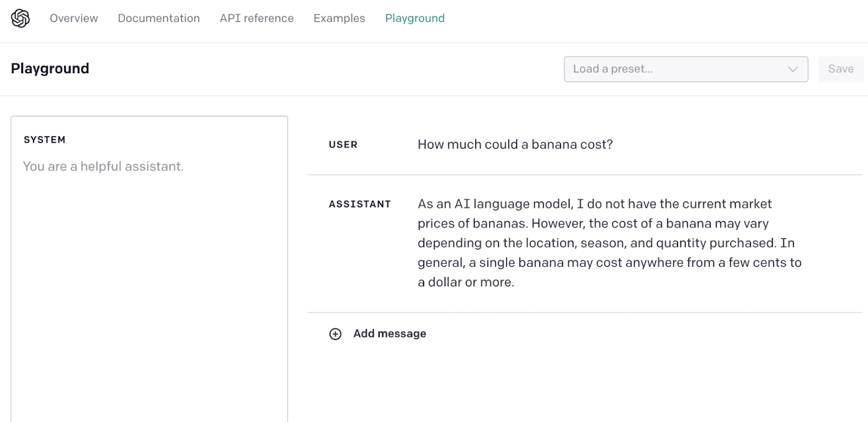Switch to the Examples tab
This screenshot has width=868, height=422.
click(x=339, y=18)
